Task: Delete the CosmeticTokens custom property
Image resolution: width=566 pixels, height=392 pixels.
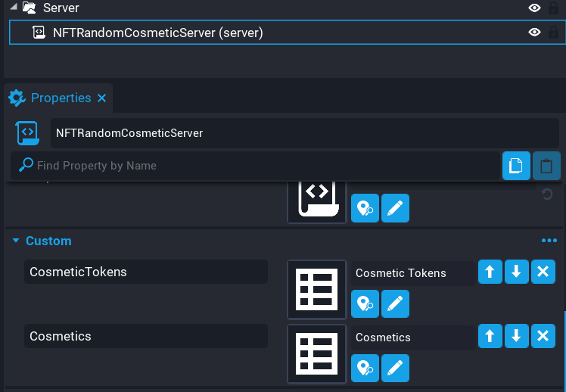Action: pos(543,272)
